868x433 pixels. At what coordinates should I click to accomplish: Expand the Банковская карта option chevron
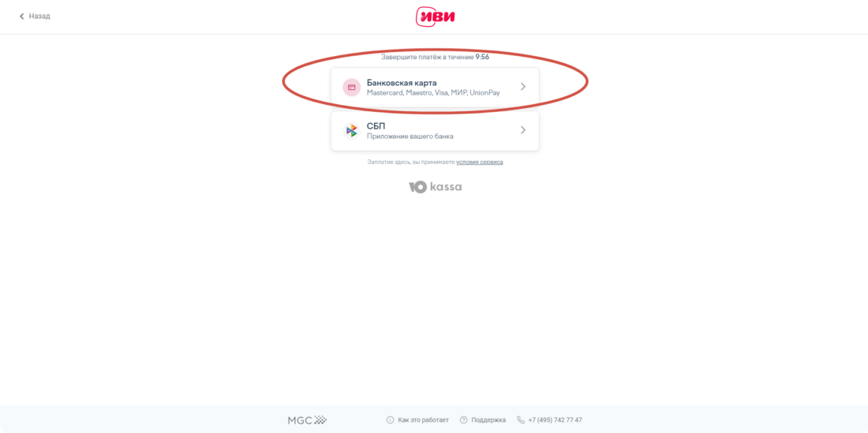click(x=523, y=87)
